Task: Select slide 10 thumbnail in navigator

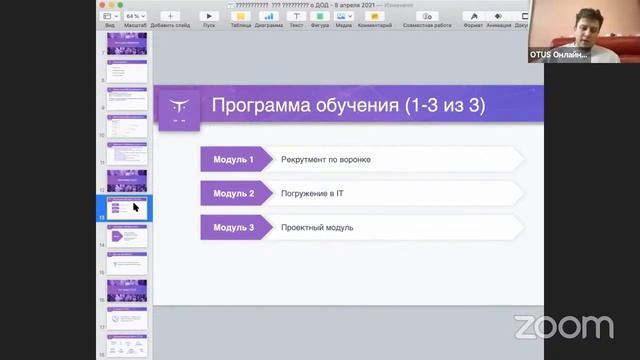Action: click(127, 126)
